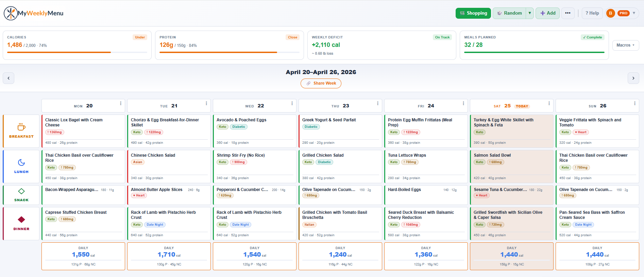
Task: Open the Shopping list
Action: 473,13
